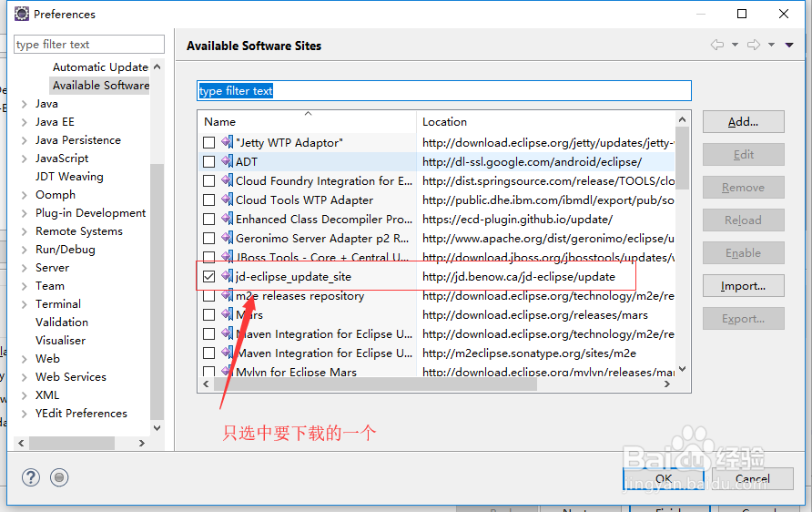
Task: Expand the Plug-in Development node
Action: (24, 213)
